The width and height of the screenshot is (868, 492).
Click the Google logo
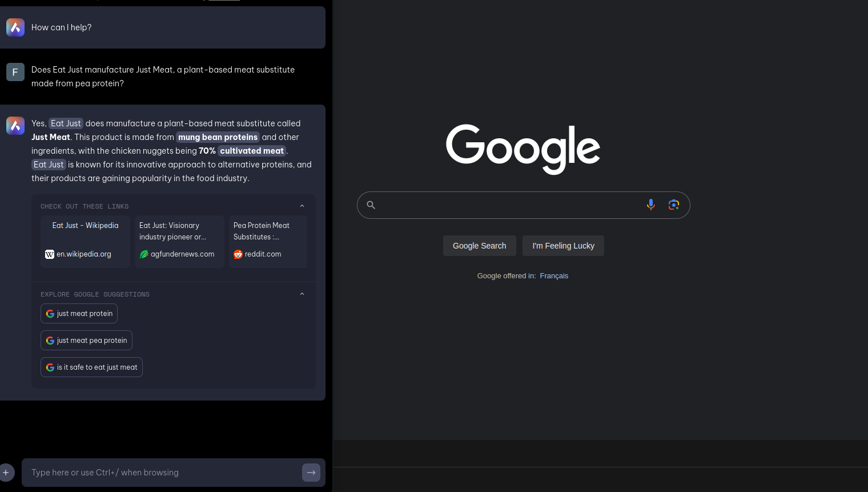coord(523,149)
